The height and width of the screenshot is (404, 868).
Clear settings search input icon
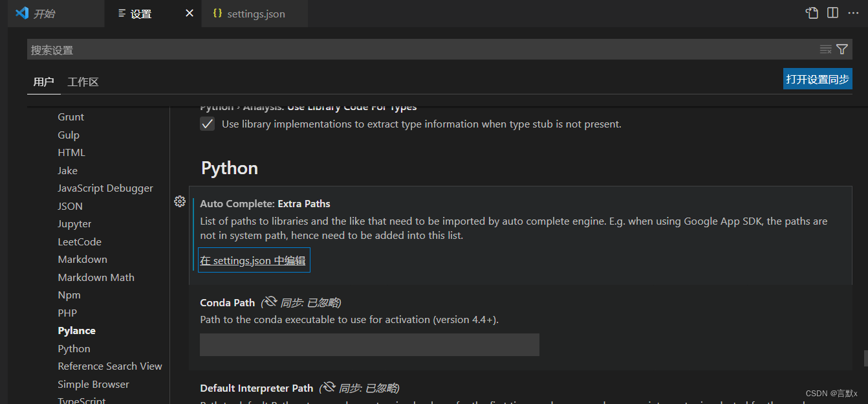point(825,49)
